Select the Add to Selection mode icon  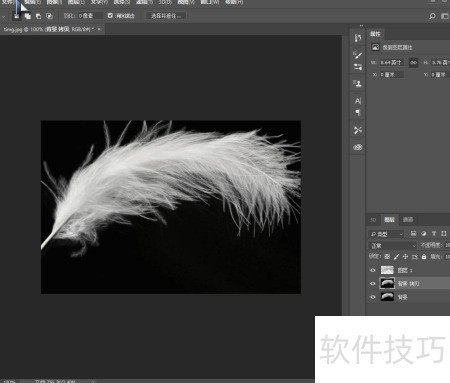click(x=28, y=16)
